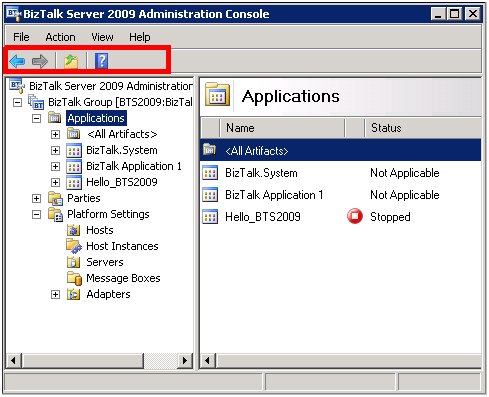
Task: Click the BizTalk Server 2009 Administration root node icon
Action: (x=17, y=86)
